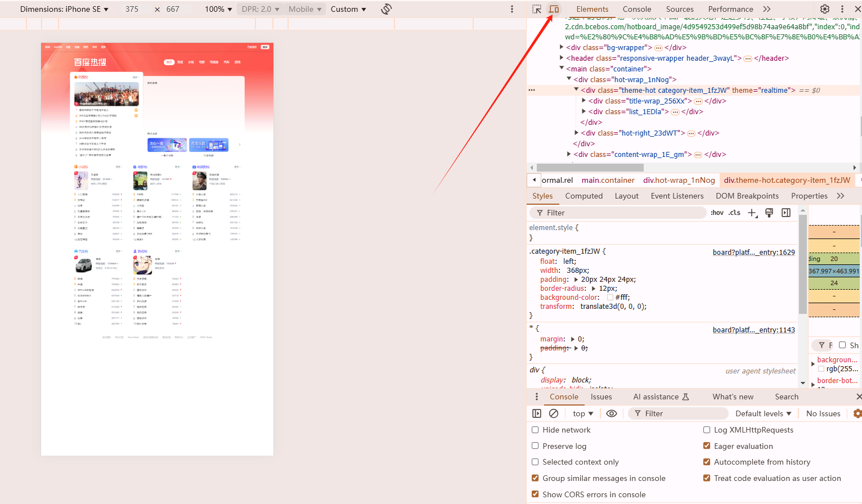Toggle the console sidebar icon
Viewport: 862px width, 504px height.
[537, 413]
